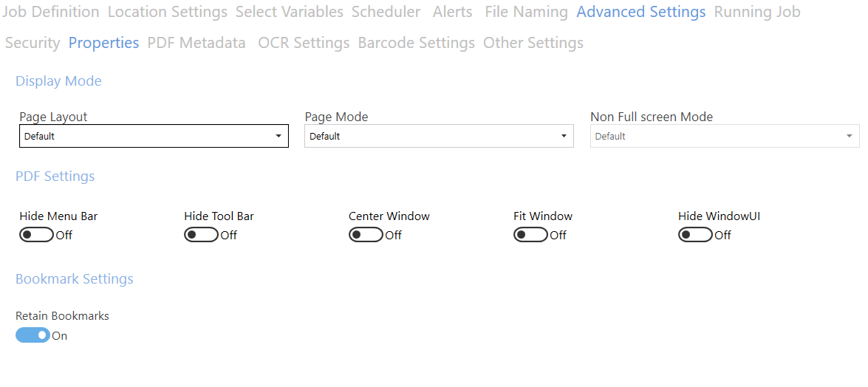Disable the Retain Bookmarks toggle
This screenshot has width=868, height=387.
[33, 335]
